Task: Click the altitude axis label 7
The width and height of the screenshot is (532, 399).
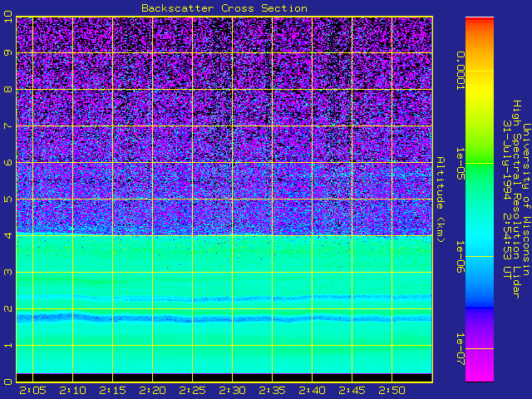Action: tap(7, 126)
